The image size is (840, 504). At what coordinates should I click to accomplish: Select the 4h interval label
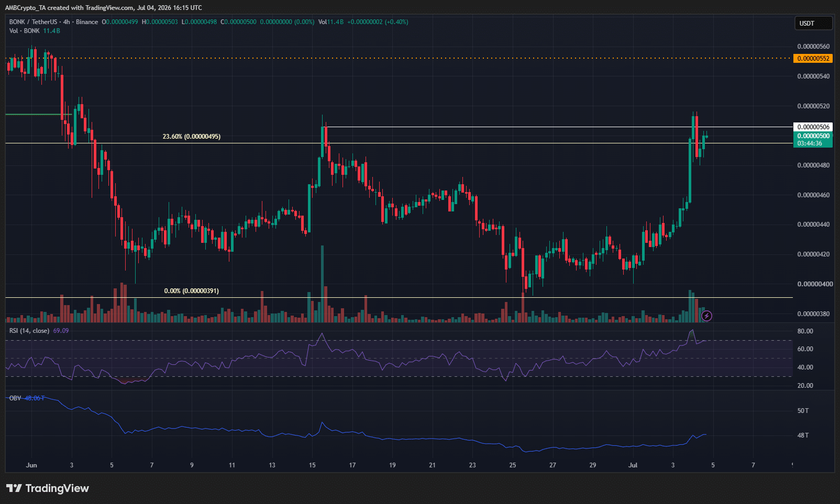tap(67, 22)
